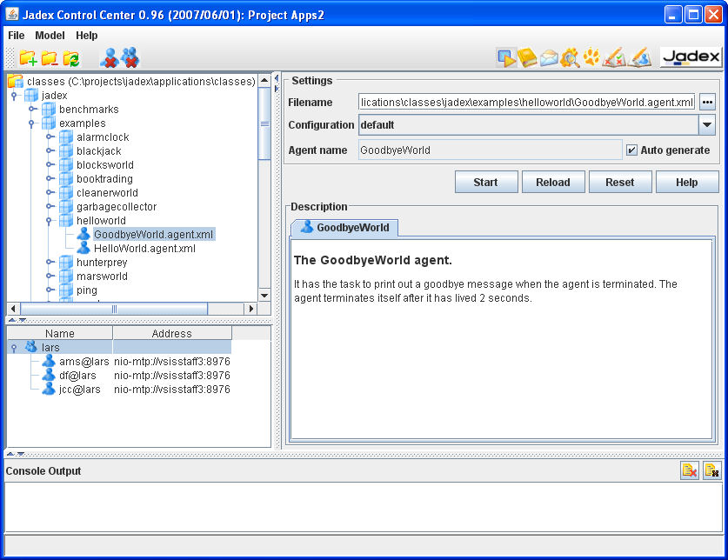The width and height of the screenshot is (728, 560).
Task: Click the benchmarks package icon
Action: (49, 109)
